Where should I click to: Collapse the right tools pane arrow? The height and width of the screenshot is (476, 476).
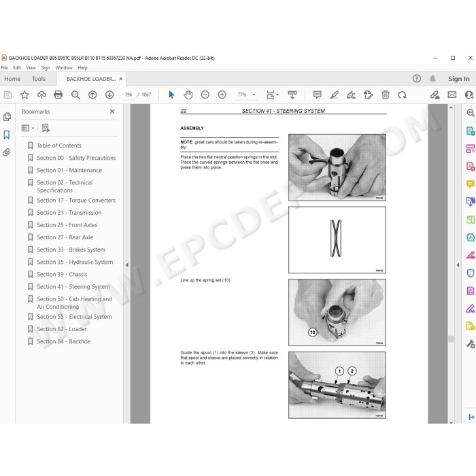(458, 265)
